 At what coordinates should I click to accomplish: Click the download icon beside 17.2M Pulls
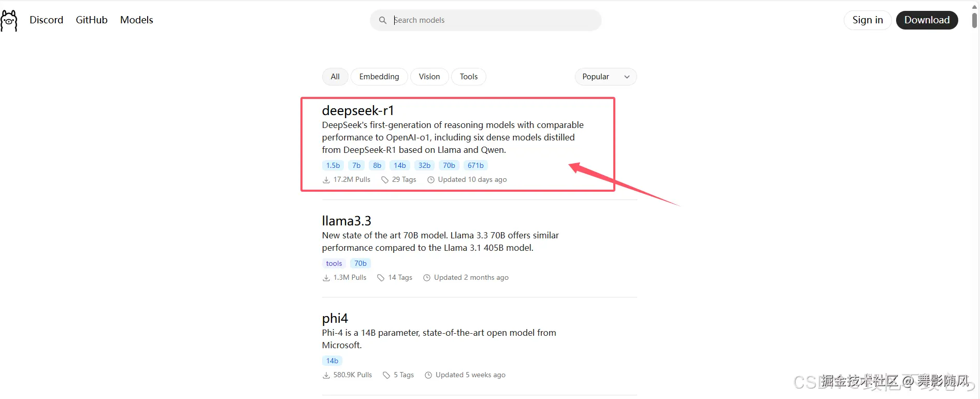pyautogui.click(x=326, y=180)
